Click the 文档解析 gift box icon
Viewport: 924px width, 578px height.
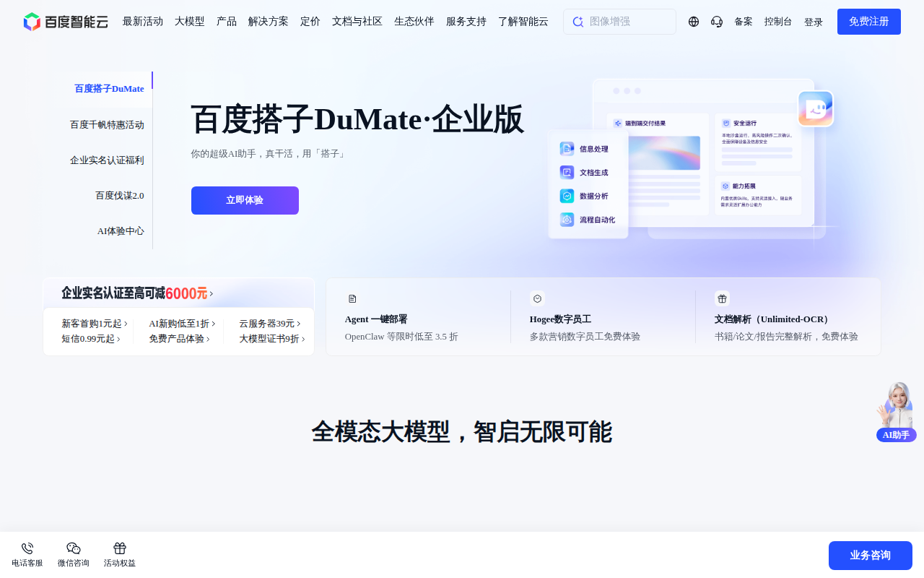tap(722, 298)
